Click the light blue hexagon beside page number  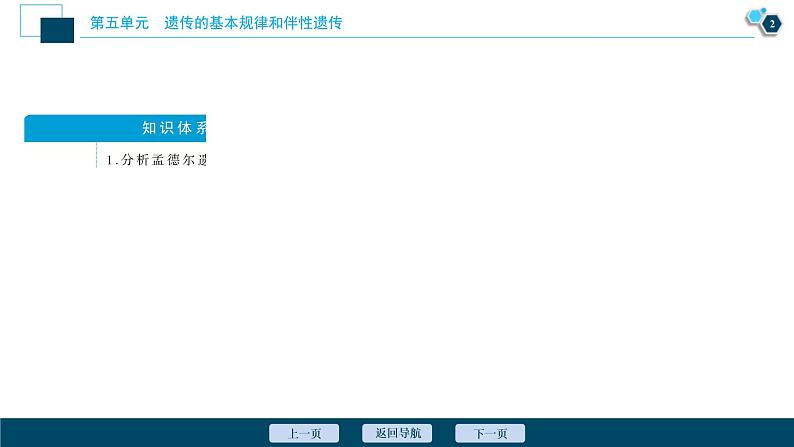pyautogui.click(x=753, y=15)
